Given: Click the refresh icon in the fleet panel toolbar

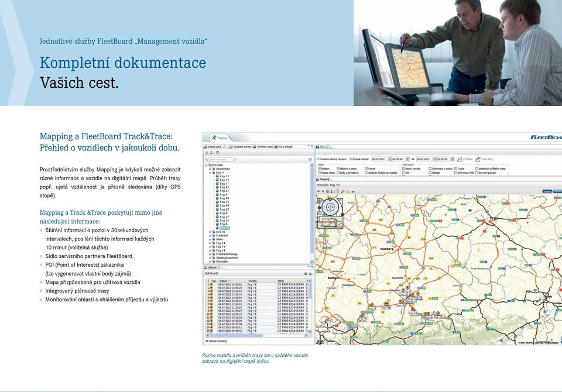Looking at the screenshot, I should pyautogui.click(x=217, y=152).
